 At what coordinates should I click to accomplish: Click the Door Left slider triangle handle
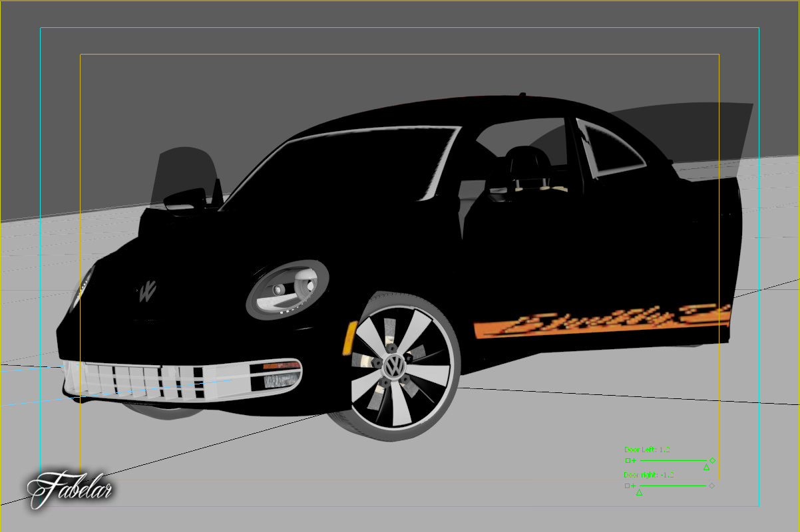click(x=706, y=467)
